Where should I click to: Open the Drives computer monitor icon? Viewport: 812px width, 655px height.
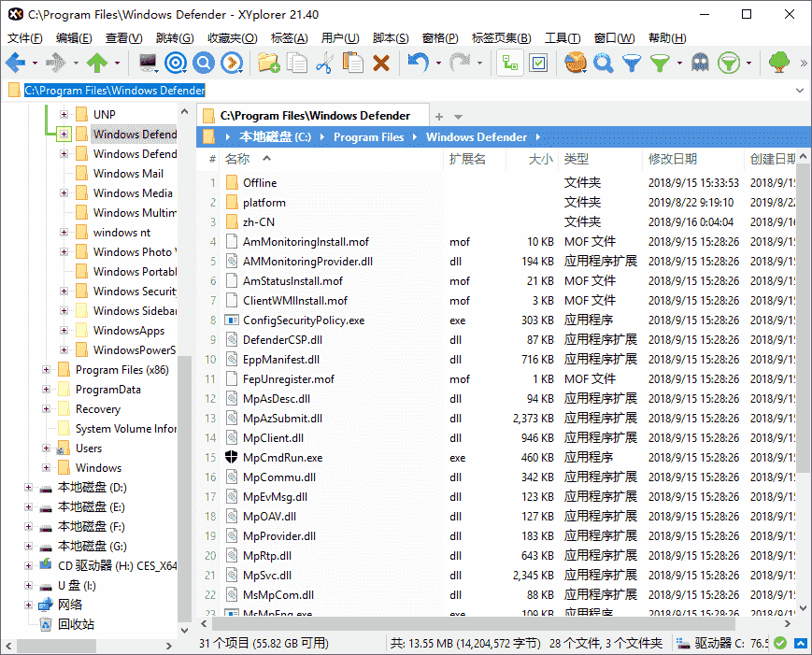pos(149,64)
